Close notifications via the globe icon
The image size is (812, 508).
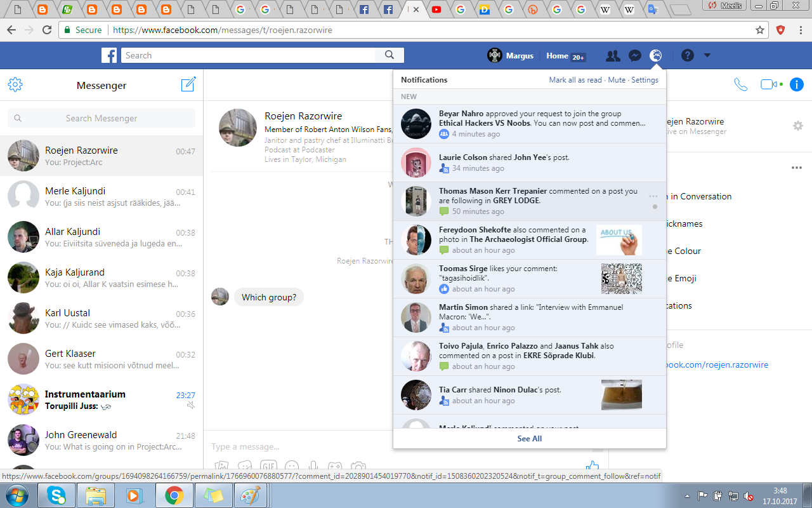tap(656, 56)
